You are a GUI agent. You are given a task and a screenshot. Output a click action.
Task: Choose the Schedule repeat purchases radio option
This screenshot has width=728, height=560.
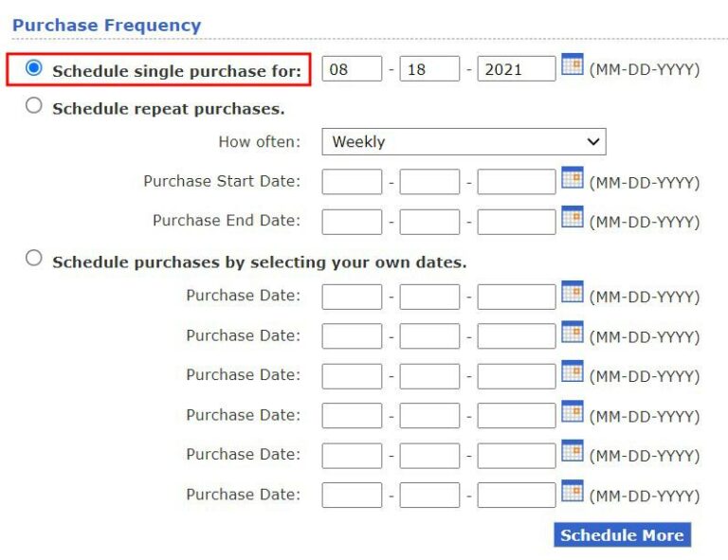pos(34,106)
